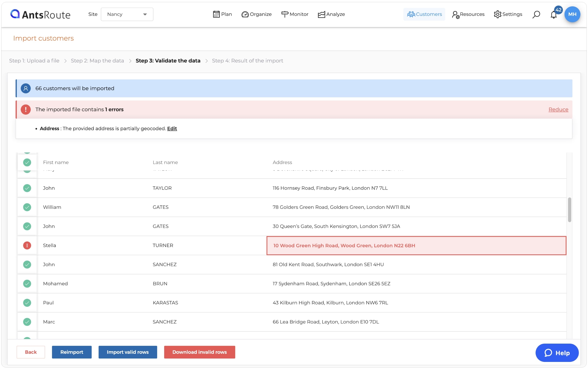Open the Analyze menu

pyautogui.click(x=331, y=14)
